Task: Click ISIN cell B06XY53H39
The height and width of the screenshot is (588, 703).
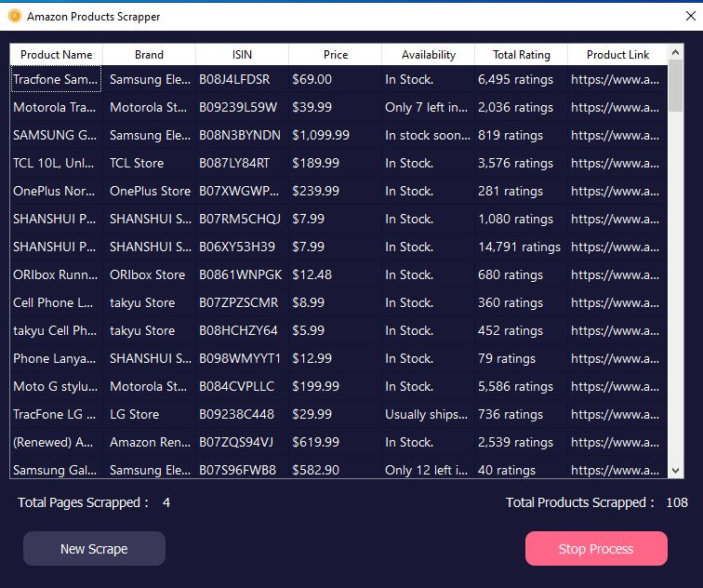Action: point(242,247)
